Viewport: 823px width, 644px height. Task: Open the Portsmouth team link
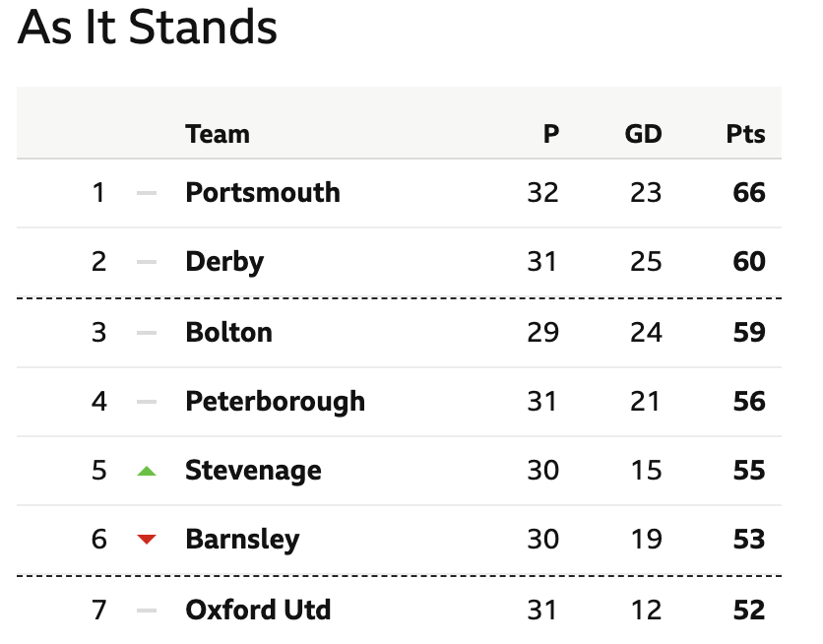tap(263, 192)
